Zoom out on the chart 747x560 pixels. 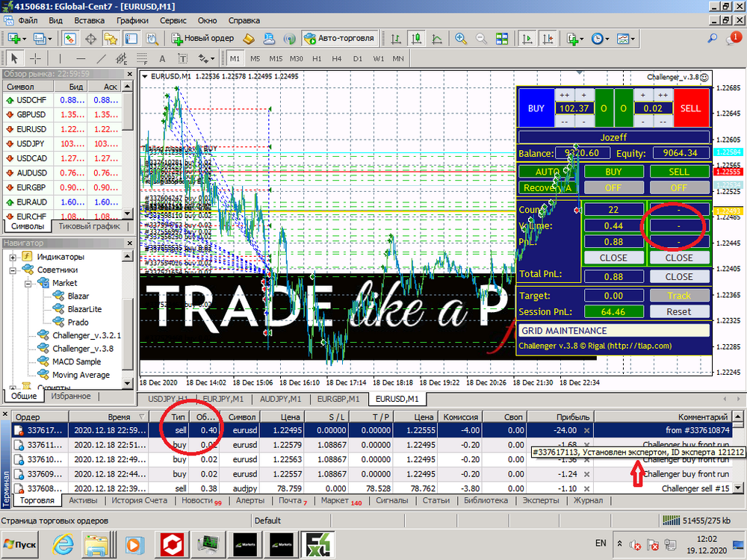tap(481, 39)
